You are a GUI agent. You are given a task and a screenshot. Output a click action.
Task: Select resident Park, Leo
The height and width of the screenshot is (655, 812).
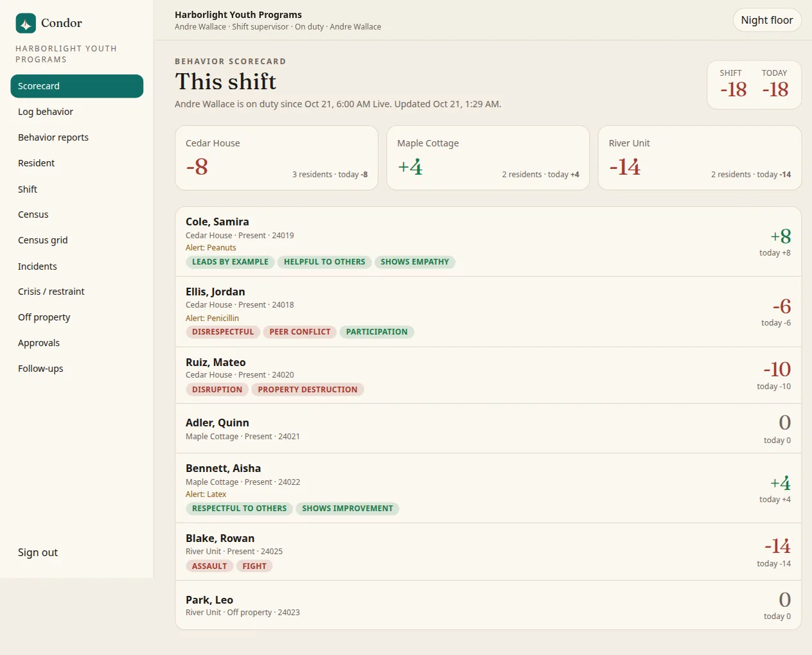click(488, 605)
